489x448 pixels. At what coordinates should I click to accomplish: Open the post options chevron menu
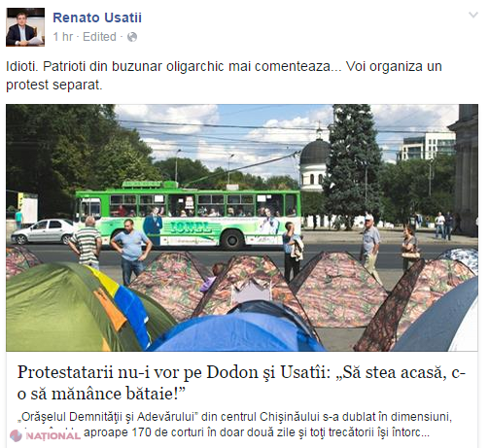tap(473, 15)
